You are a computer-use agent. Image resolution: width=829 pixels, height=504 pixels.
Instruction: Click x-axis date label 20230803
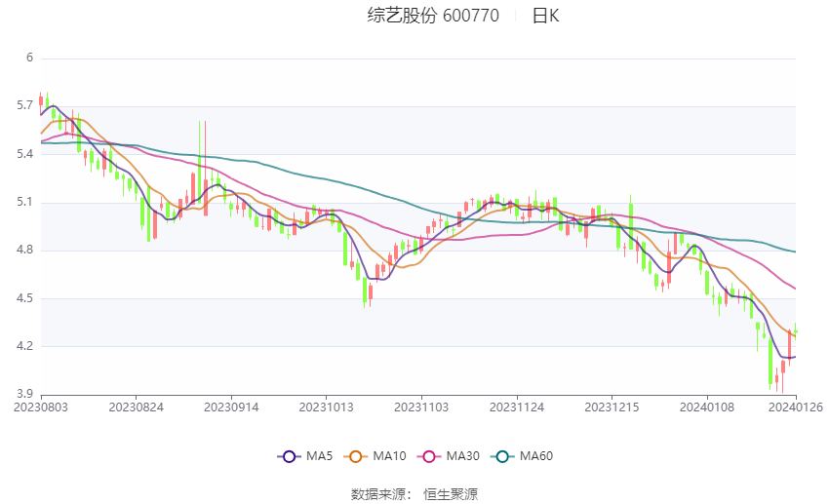(x=41, y=407)
